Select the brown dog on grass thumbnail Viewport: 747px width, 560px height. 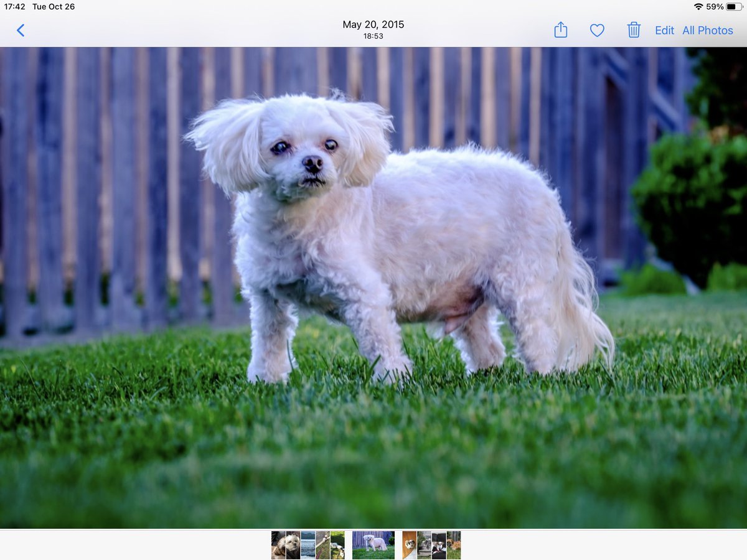click(454, 545)
